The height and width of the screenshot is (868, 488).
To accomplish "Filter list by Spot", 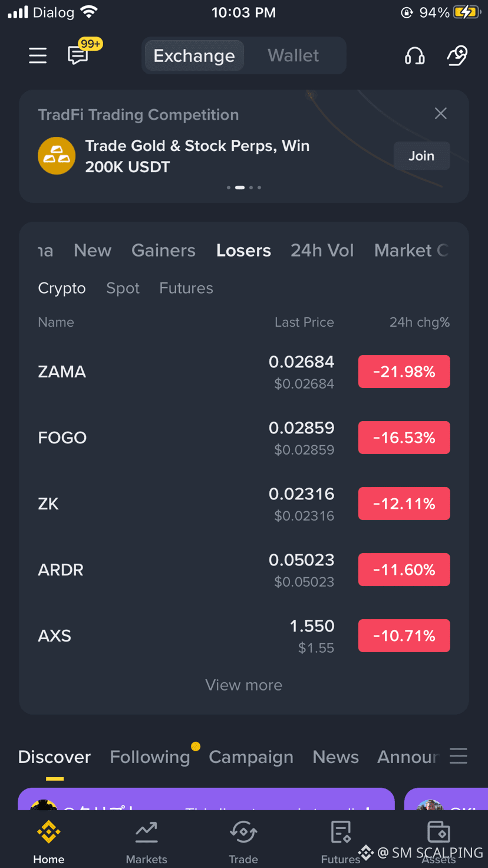I will point(123,288).
